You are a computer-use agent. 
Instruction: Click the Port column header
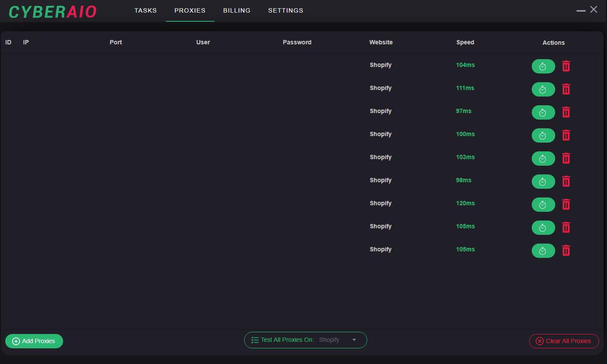pyautogui.click(x=116, y=43)
